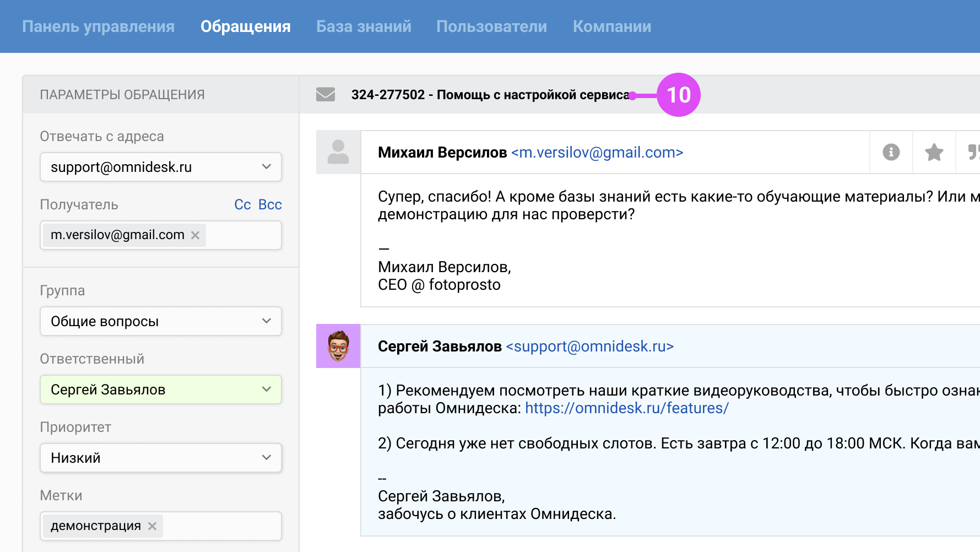
Task: Expand the Приоритет dropdown Низкий
Action: coord(160,458)
